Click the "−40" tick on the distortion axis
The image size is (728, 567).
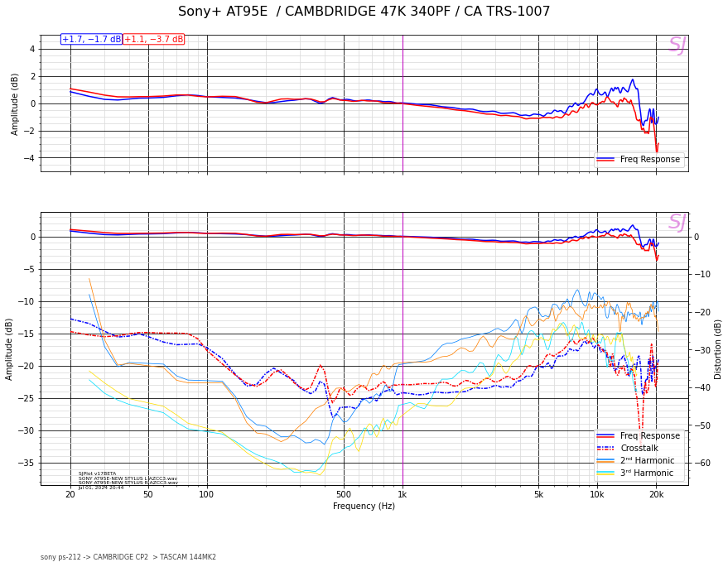pos(702,387)
